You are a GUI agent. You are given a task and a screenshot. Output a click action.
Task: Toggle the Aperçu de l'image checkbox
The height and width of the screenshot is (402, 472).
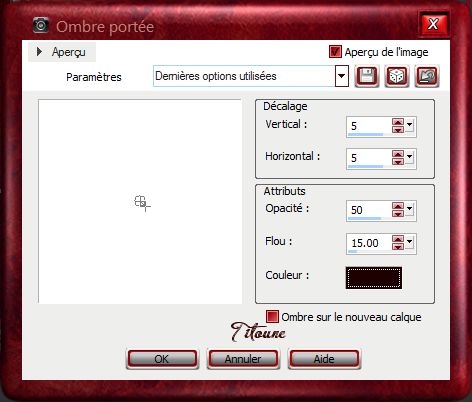click(335, 52)
